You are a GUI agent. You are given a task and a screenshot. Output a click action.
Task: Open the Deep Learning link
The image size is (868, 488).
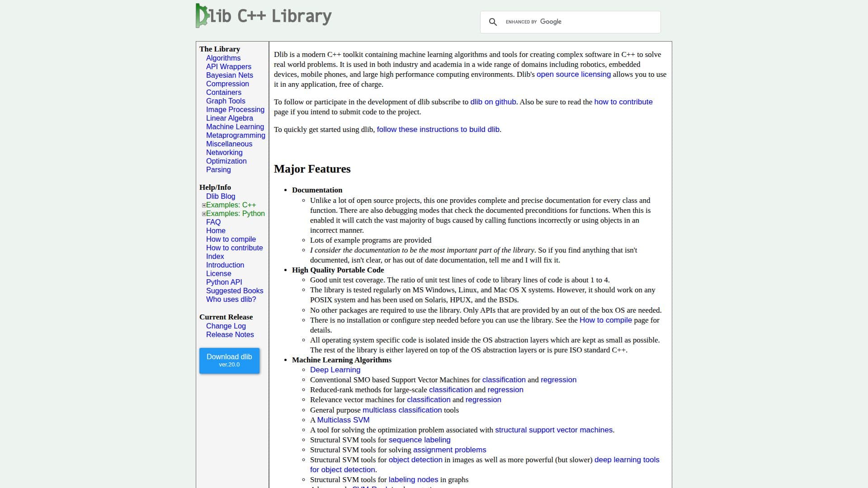[x=335, y=370]
